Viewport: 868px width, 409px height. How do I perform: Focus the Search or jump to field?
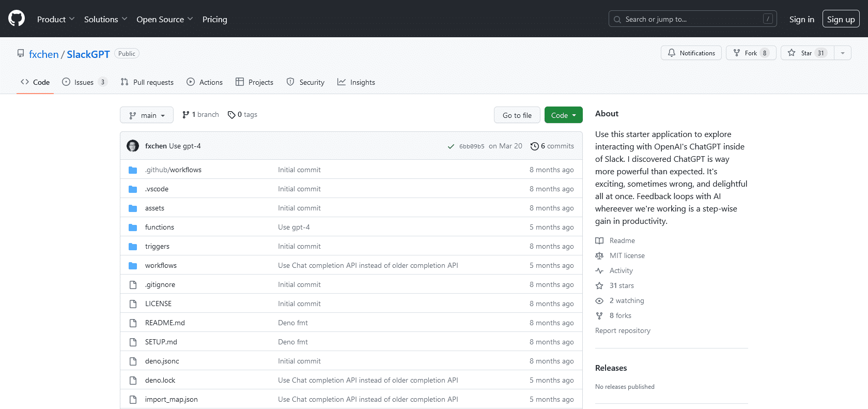(693, 19)
